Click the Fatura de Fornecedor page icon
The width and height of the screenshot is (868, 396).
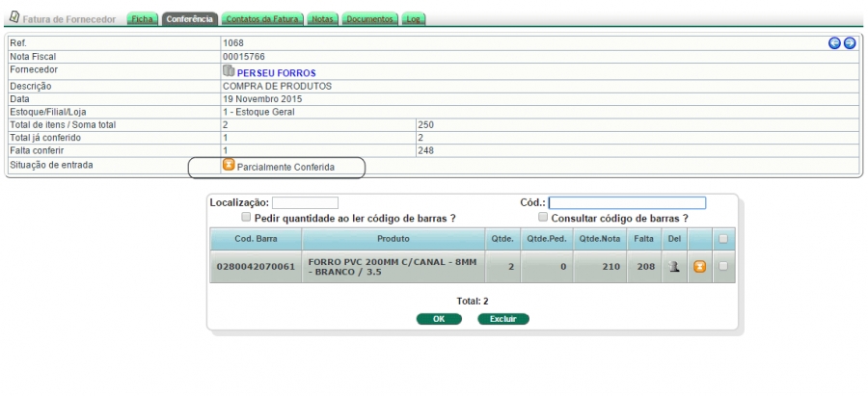[13, 17]
